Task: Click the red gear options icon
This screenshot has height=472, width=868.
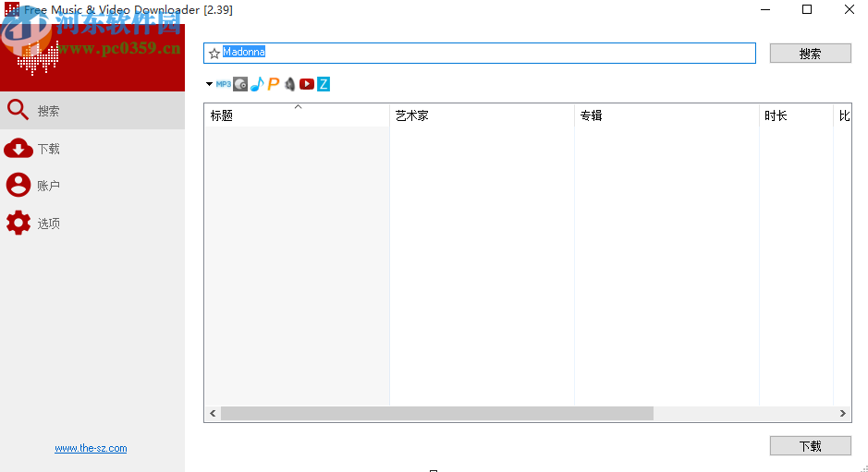Action: point(18,223)
